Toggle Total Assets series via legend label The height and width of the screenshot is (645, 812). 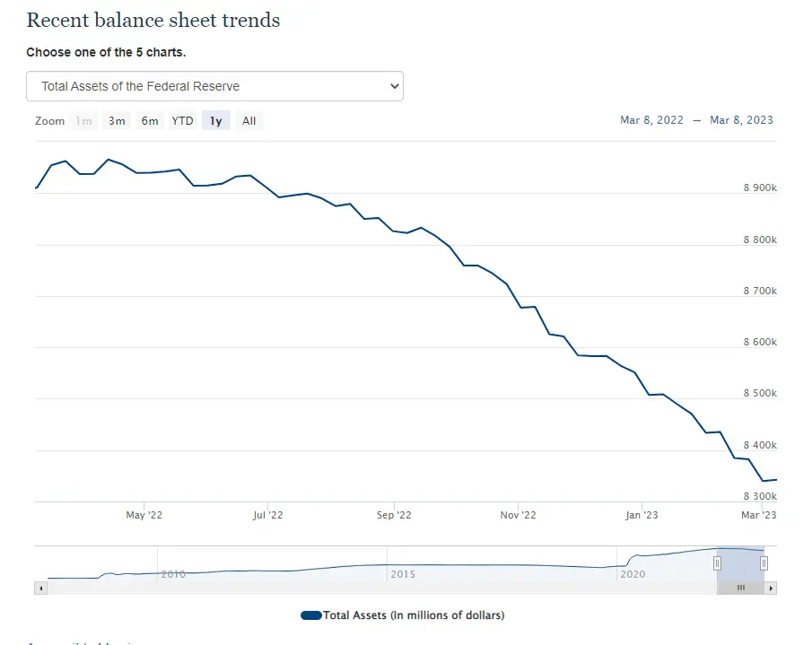tap(414, 615)
